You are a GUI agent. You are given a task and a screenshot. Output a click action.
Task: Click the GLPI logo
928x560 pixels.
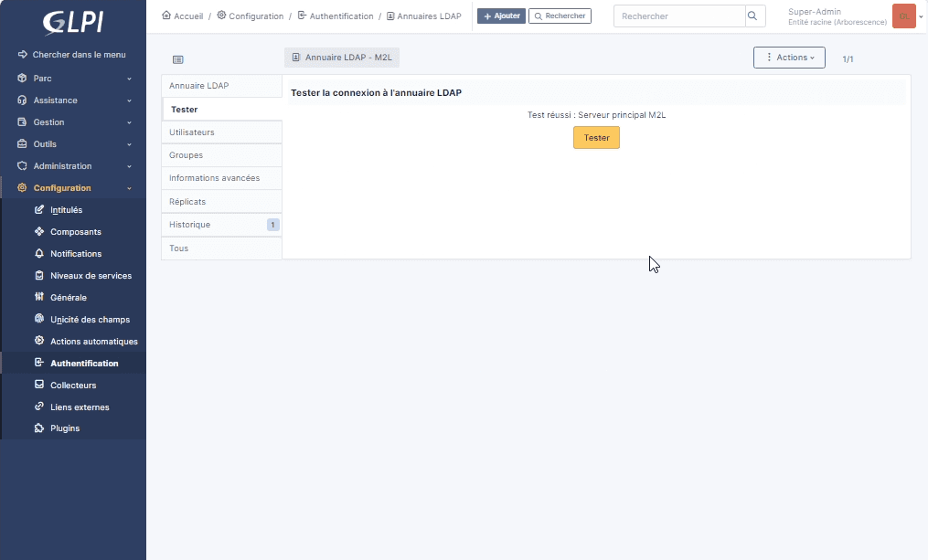[72, 22]
